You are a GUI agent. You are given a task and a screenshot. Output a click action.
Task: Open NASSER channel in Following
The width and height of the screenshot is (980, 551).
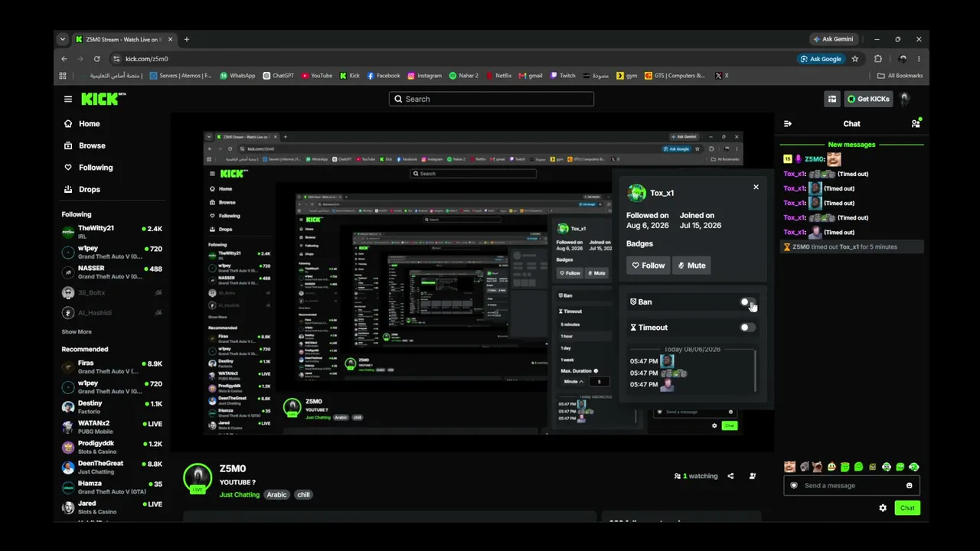112,272
